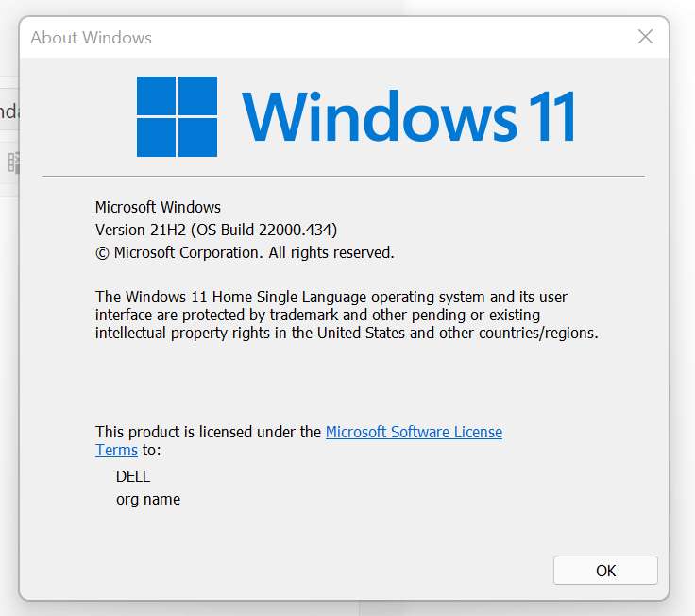Image resolution: width=695 pixels, height=616 pixels.
Task: Click the Microsoft Corporation copyright line
Action: tap(245, 253)
